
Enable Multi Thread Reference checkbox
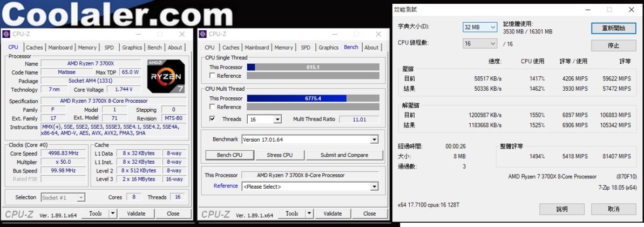coord(212,107)
